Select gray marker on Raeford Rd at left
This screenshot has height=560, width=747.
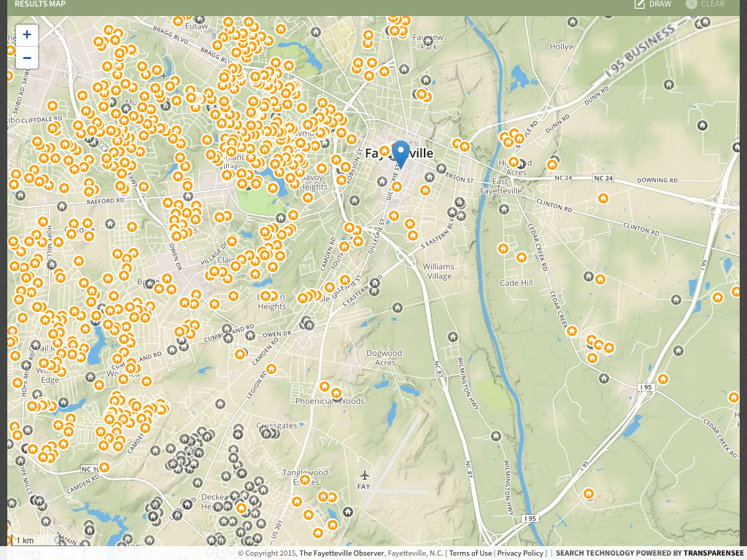point(62,206)
